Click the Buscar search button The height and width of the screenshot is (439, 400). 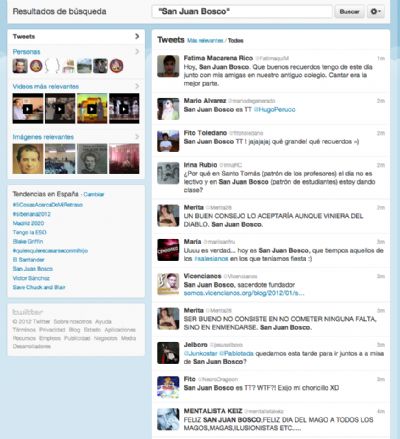(349, 12)
